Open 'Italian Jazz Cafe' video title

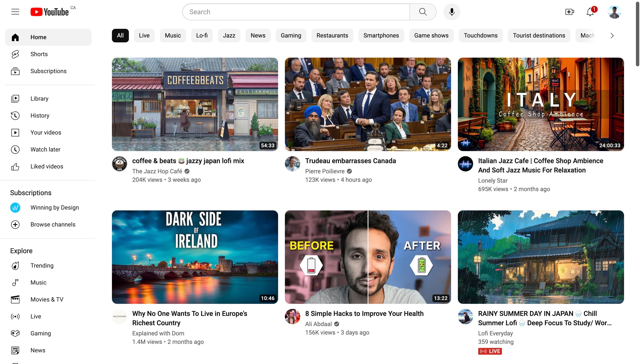coord(541,165)
